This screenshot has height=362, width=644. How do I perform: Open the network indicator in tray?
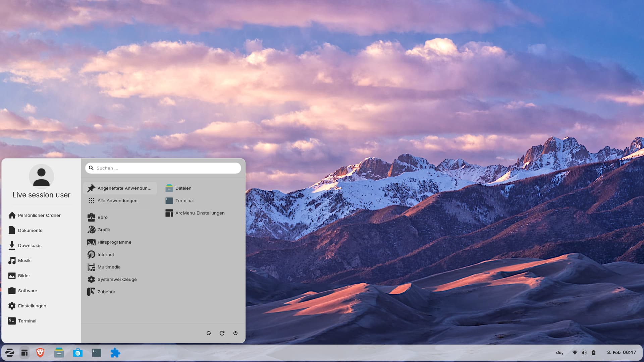[x=575, y=353]
